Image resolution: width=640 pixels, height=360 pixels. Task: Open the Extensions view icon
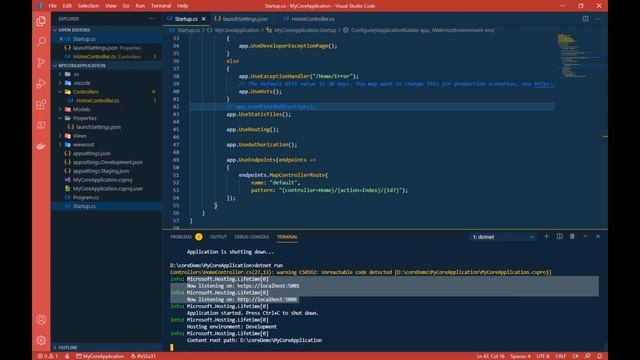(x=41, y=104)
